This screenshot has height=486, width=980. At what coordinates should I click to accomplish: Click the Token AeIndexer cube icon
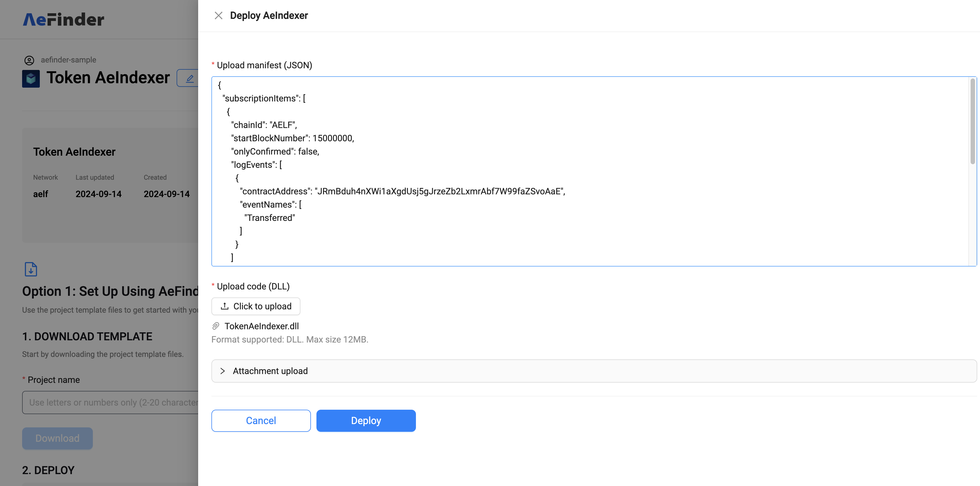(x=31, y=79)
